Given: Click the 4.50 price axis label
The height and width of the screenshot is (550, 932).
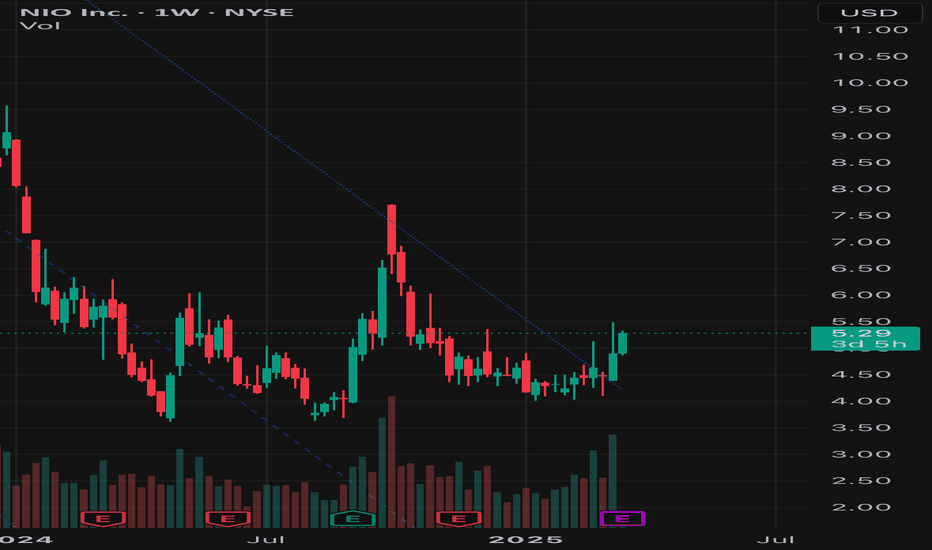Looking at the screenshot, I should [x=861, y=375].
